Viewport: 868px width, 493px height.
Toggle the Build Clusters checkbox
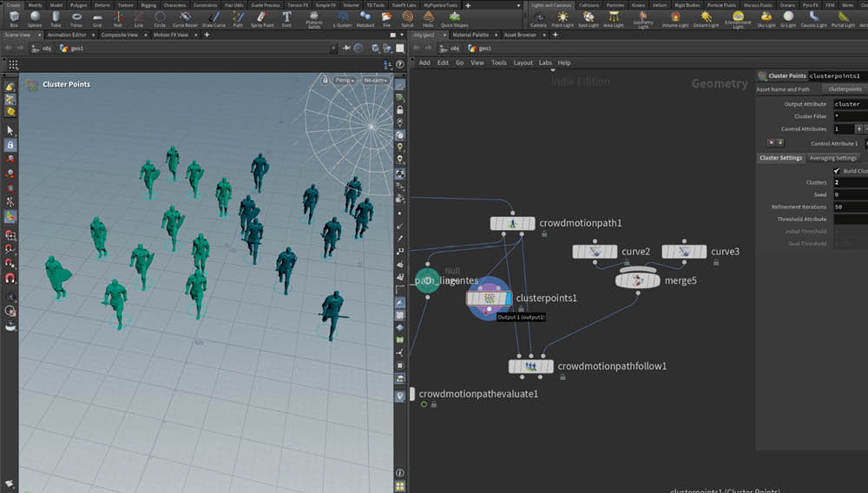(x=837, y=171)
